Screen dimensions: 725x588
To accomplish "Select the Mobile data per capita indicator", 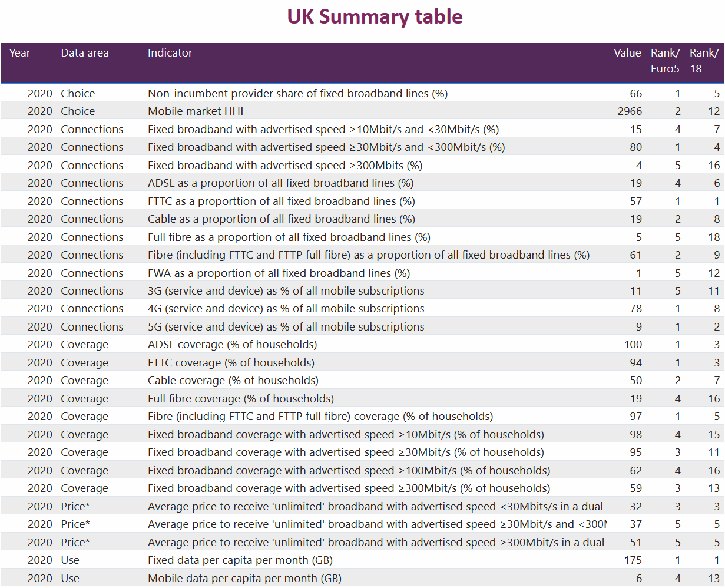I will pyautogui.click(x=244, y=579).
